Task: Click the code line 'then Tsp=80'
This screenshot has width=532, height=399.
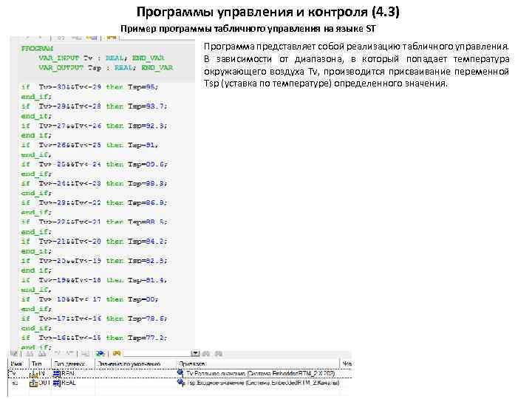Action: [x=132, y=299]
